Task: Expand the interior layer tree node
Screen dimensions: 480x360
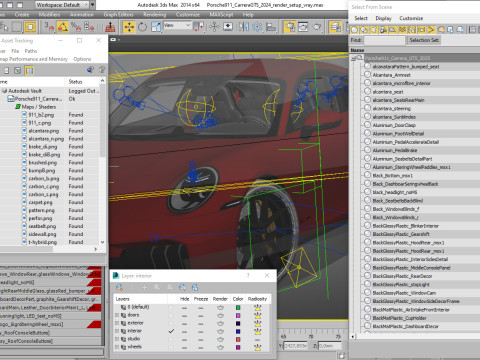Action: pos(117,331)
